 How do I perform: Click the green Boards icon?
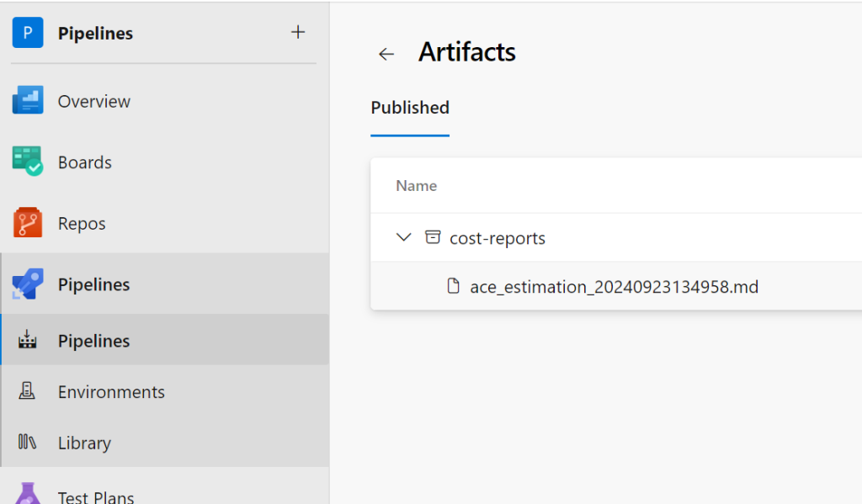pos(27,162)
